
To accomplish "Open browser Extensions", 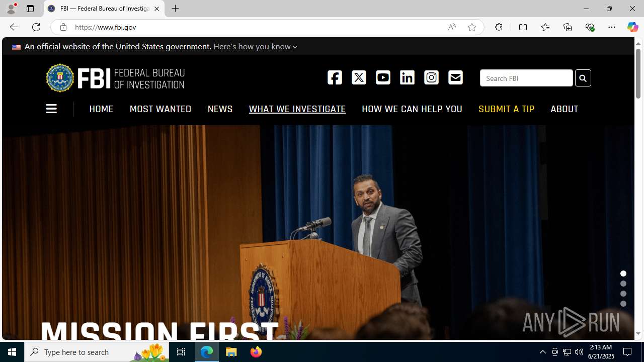I will pos(499,27).
